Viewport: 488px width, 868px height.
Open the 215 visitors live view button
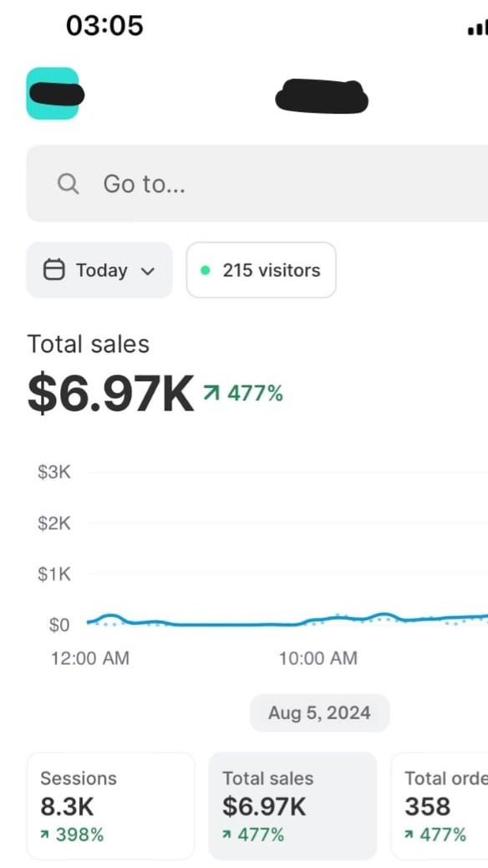pyautogui.click(x=262, y=270)
